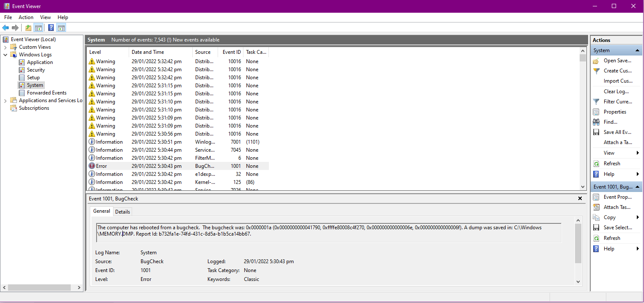
Task: Expand the View submenu arrow under System actions
Action: pos(638,153)
